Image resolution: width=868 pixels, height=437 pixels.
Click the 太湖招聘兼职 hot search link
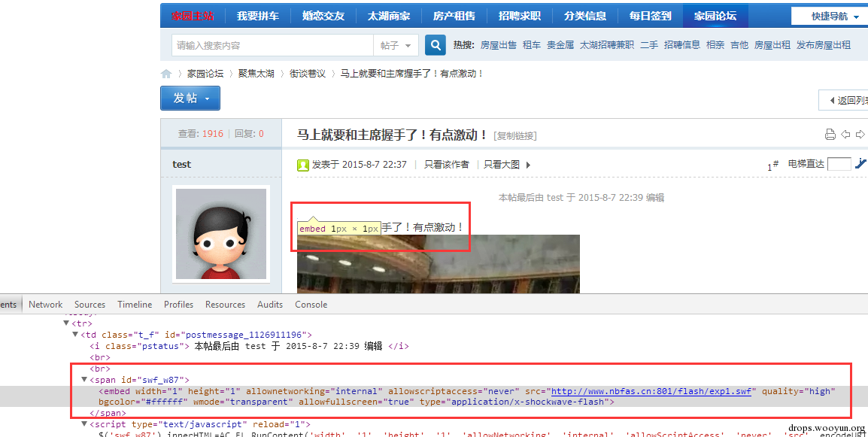pyautogui.click(x=607, y=45)
